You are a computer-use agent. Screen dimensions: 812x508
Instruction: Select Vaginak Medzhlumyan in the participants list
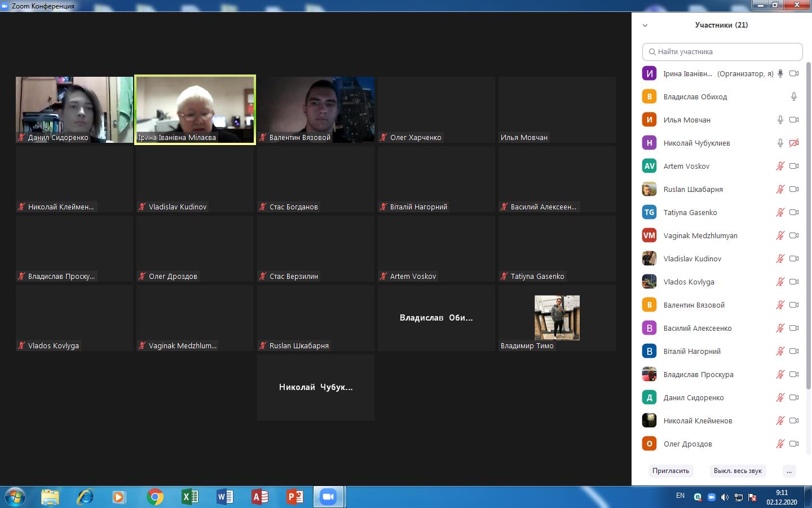(x=700, y=235)
